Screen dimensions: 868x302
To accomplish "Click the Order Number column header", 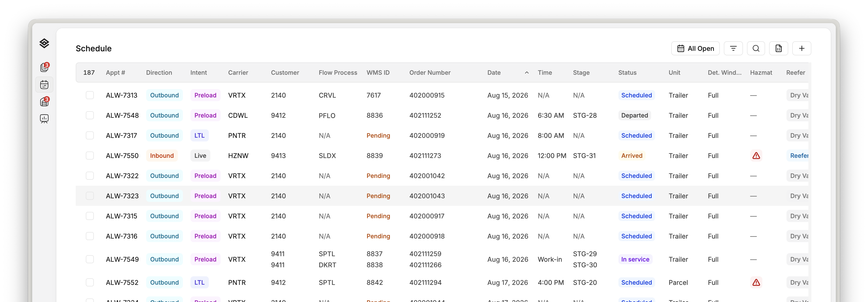I will [430, 72].
